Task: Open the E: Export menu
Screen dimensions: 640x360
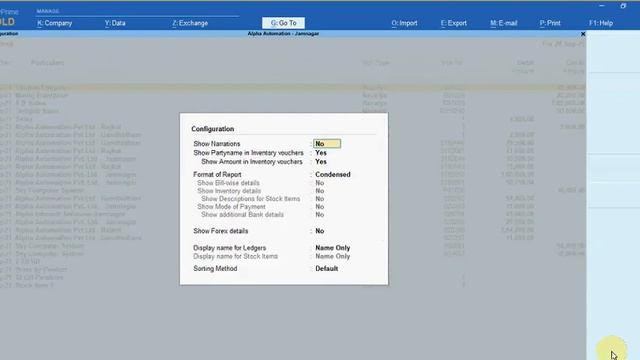Action: (453, 23)
